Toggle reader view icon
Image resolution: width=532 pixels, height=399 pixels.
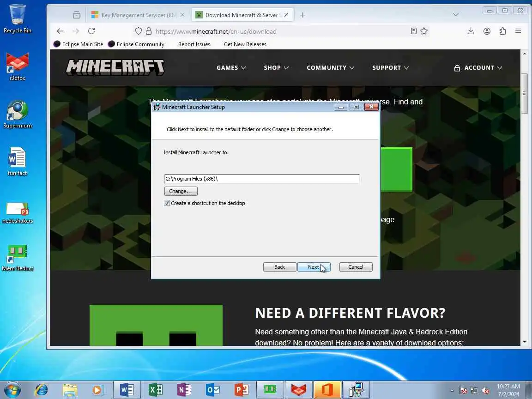[x=414, y=31]
